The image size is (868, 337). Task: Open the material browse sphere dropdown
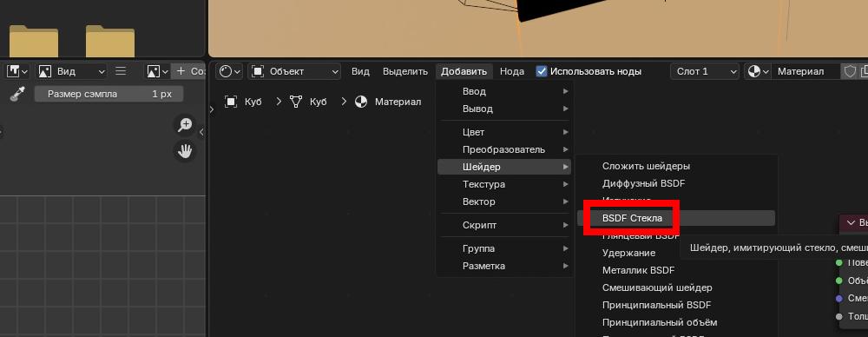tap(758, 71)
